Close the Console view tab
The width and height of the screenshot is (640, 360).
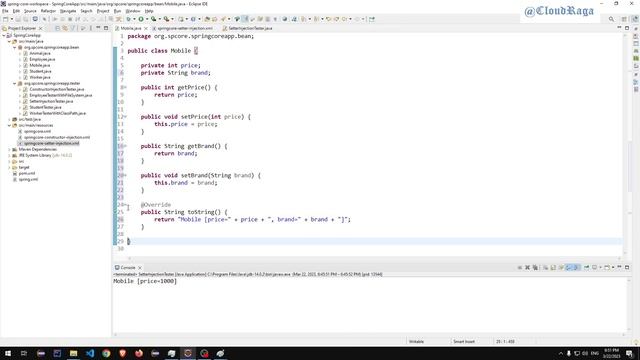tap(140, 268)
